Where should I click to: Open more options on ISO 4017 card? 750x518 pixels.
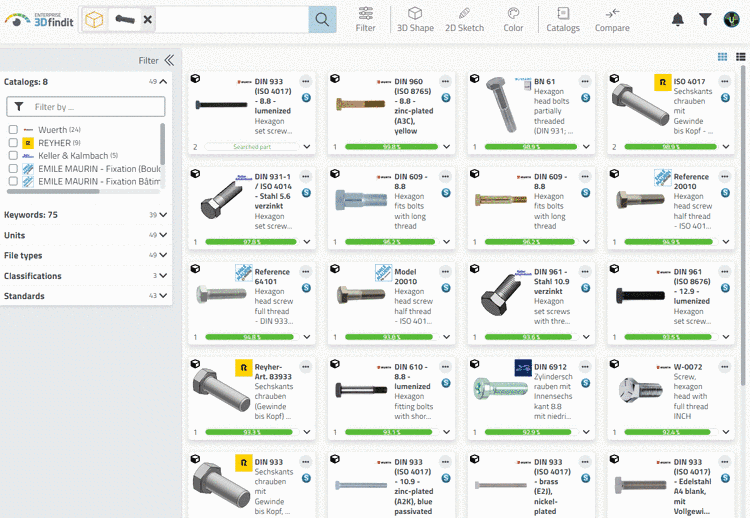[725, 81]
